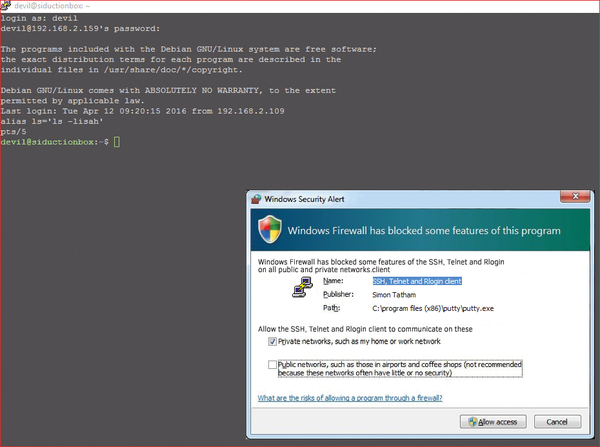600x447 pixels.
Task: Click the 'alias ls' line in terminal
Action: (52, 121)
